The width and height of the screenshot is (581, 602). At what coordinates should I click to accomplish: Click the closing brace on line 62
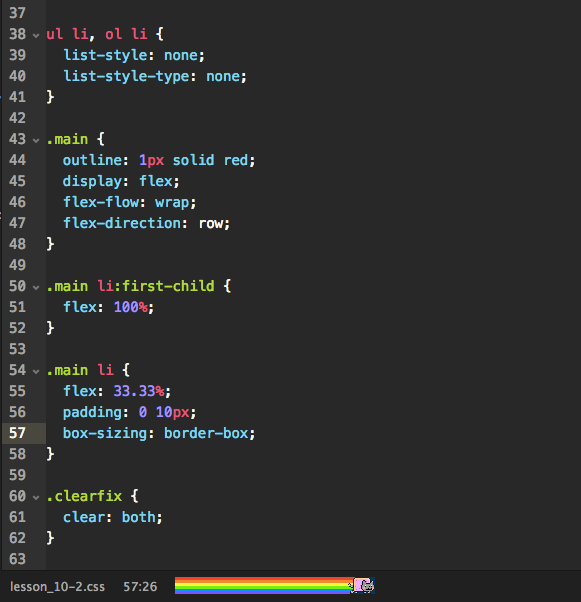pos(50,538)
